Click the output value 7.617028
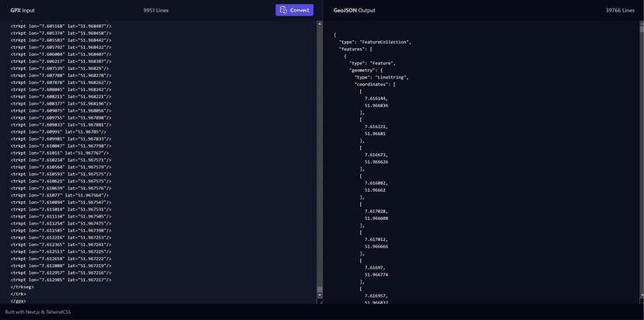644x320 pixels. point(376,211)
